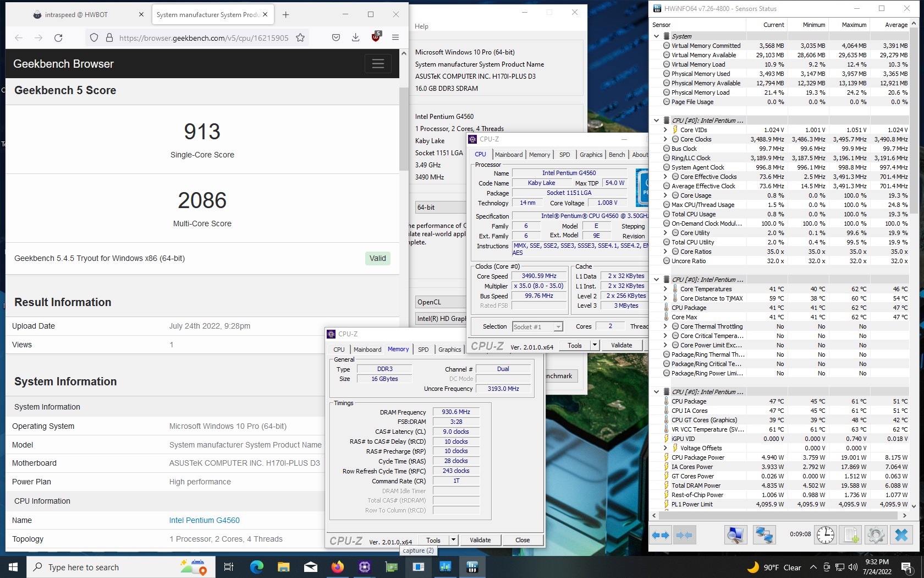The image size is (924, 578).
Task: Open Help menu in background window
Action: click(x=421, y=26)
